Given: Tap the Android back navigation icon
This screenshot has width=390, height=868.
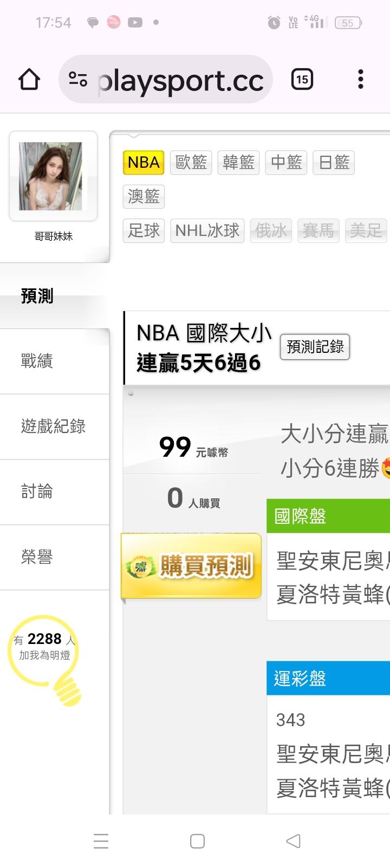Looking at the screenshot, I should pyautogui.click(x=293, y=840).
